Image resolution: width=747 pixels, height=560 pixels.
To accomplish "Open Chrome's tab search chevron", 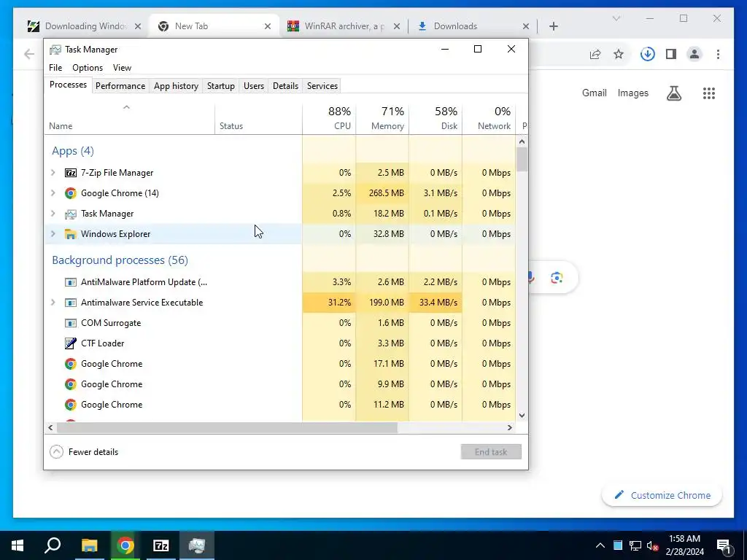I will 616,18.
